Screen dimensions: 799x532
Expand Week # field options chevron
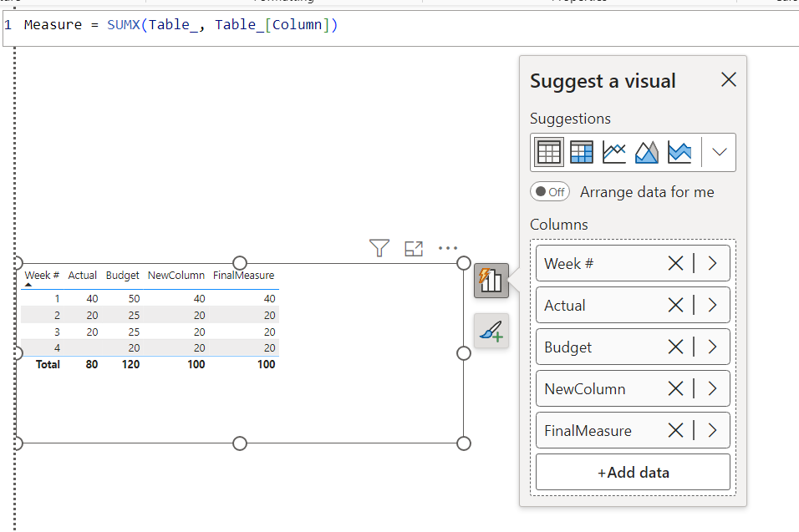point(712,263)
